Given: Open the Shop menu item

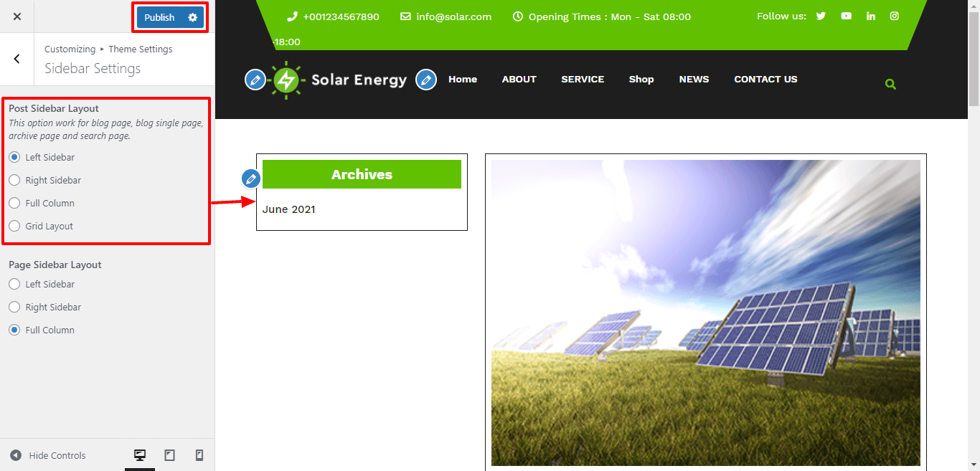Looking at the screenshot, I should [641, 80].
